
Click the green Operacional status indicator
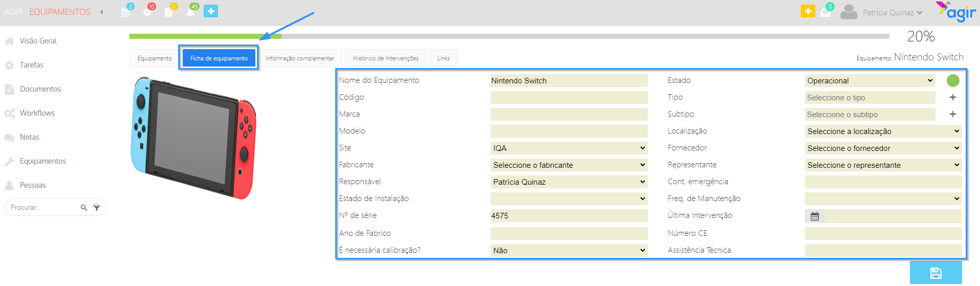point(953,80)
